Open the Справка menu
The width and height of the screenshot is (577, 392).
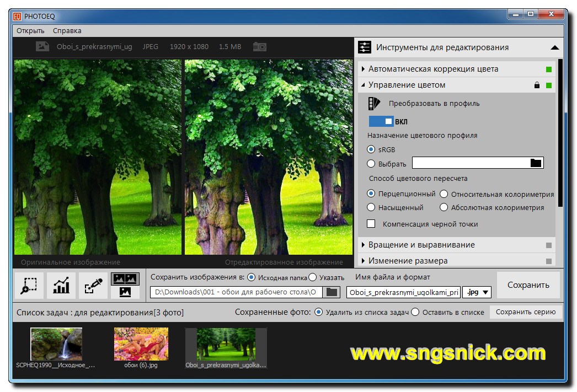click(x=67, y=31)
